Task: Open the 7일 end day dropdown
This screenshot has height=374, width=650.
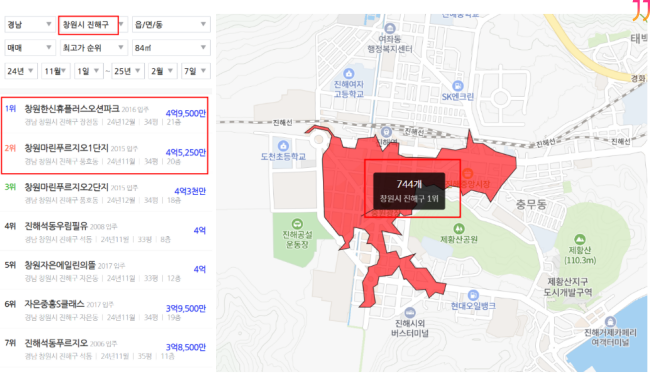Action: (196, 71)
